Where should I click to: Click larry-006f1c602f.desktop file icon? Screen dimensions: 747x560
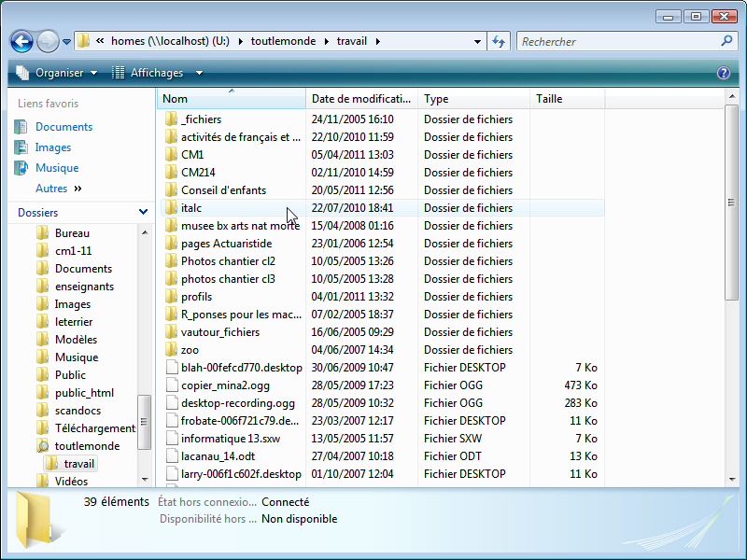click(172, 474)
